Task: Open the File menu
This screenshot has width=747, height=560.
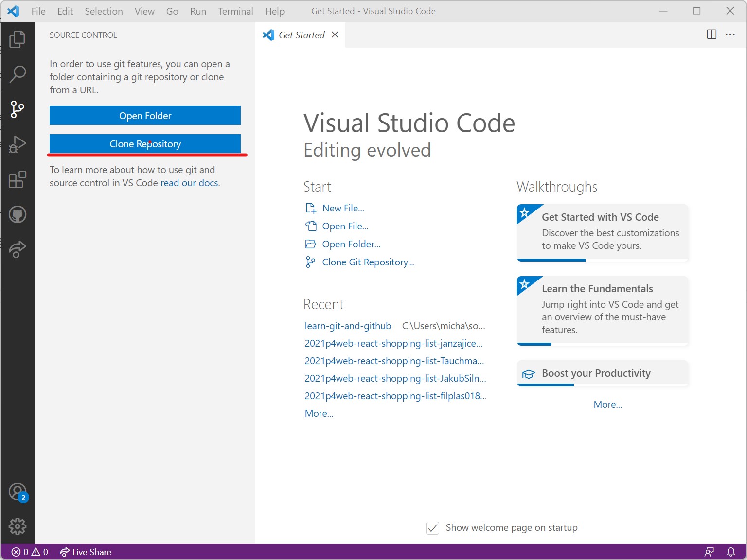Action: pos(38,11)
